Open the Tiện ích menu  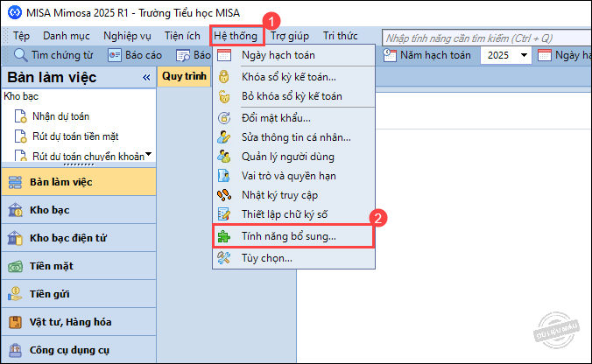click(x=182, y=36)
